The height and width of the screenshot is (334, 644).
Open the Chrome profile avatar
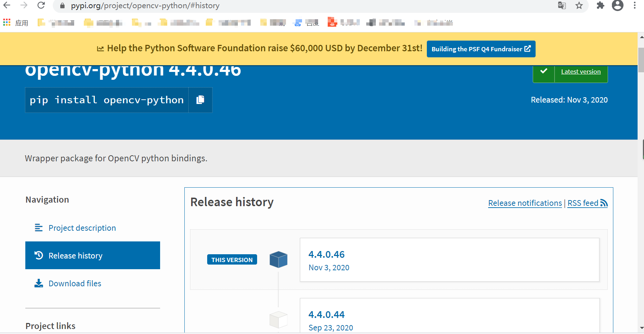[618, 6]
